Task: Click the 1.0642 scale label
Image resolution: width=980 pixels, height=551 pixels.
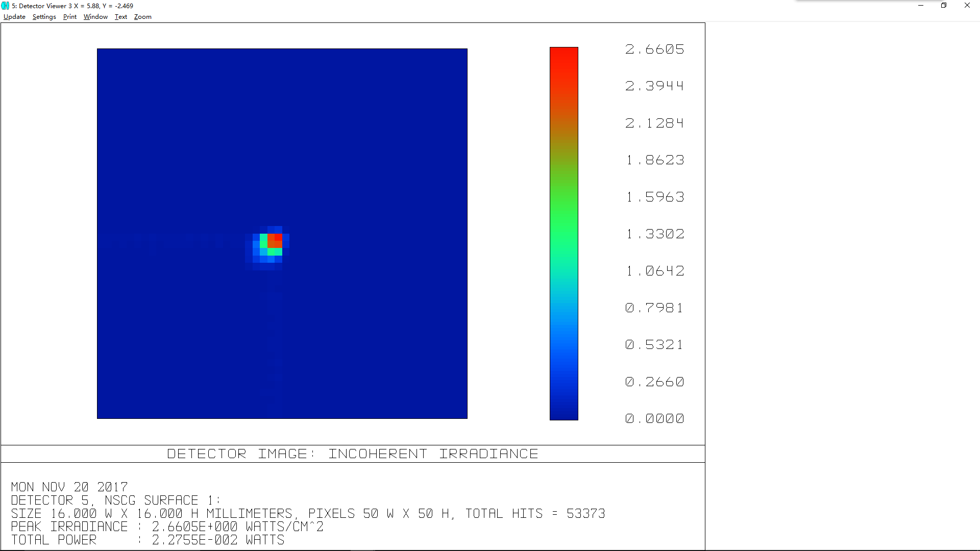Action: (x=654, y=271)
